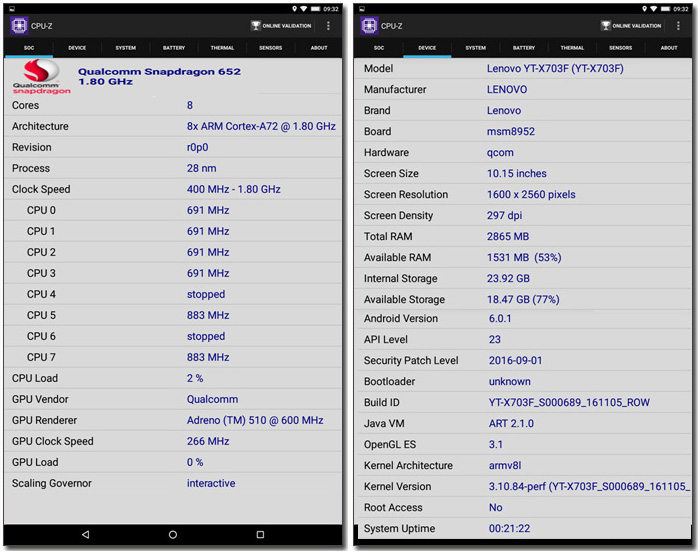
Task: Tap Available Storage value "18.47 GB (77%)"
Action: 523,300
